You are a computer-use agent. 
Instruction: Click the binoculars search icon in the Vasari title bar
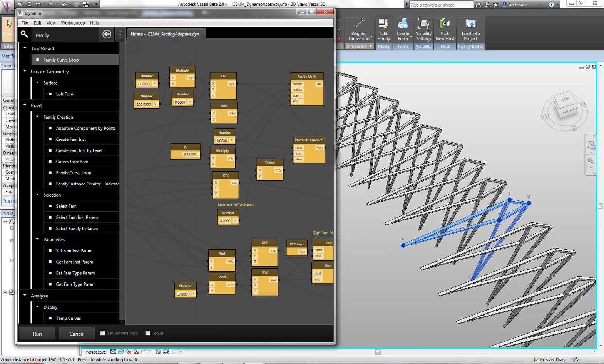click(479, 5)
